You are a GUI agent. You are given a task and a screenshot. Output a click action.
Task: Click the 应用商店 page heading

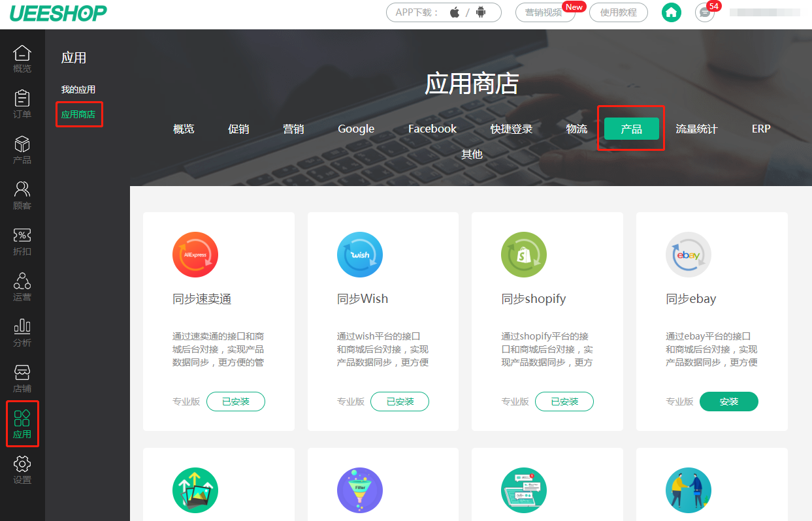click(x=472, y=84)
